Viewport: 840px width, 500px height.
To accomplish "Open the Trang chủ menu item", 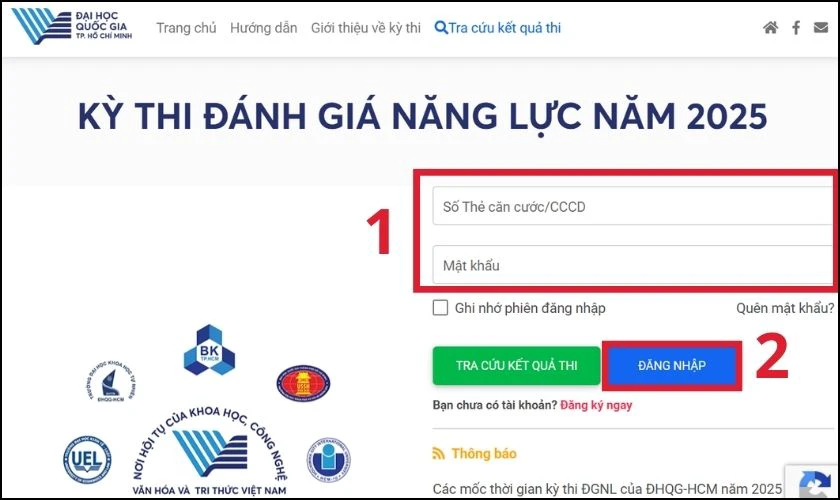I will click(x=186, y=28).
